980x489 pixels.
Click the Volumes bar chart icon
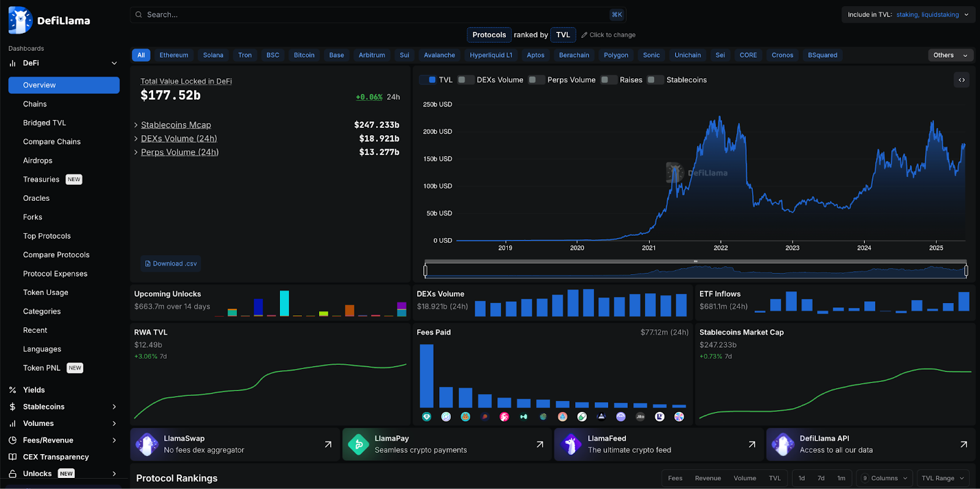12,424
